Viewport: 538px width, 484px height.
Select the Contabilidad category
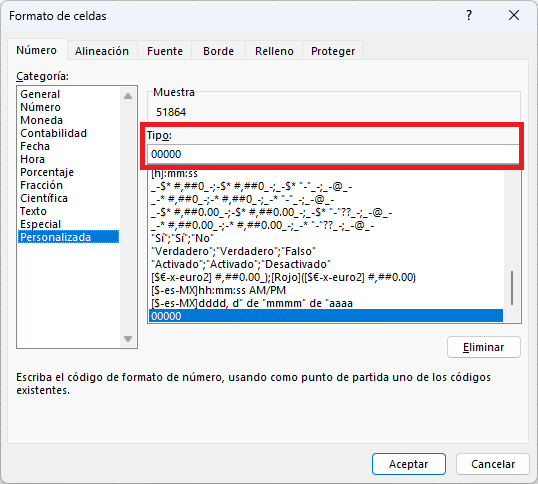[69, 133]
